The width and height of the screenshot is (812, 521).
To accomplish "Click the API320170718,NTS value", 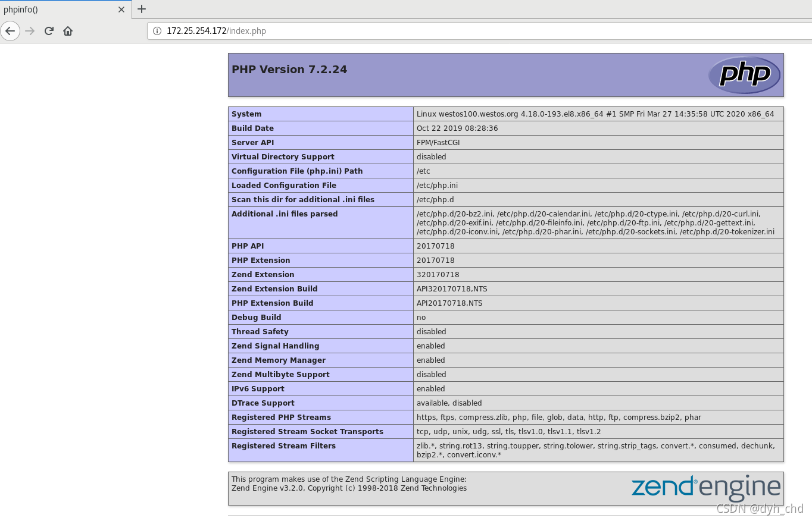I will click(x=452, y=289).
